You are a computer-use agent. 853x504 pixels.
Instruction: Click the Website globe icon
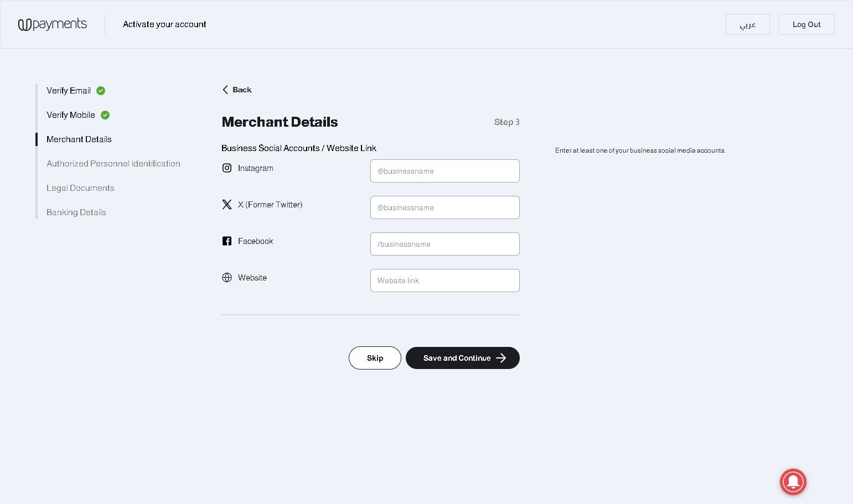pyautogui.click(x=227, y=278)
